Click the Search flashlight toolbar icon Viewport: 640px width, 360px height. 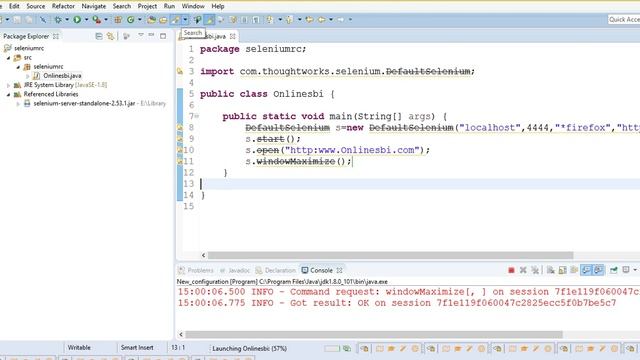176,19
